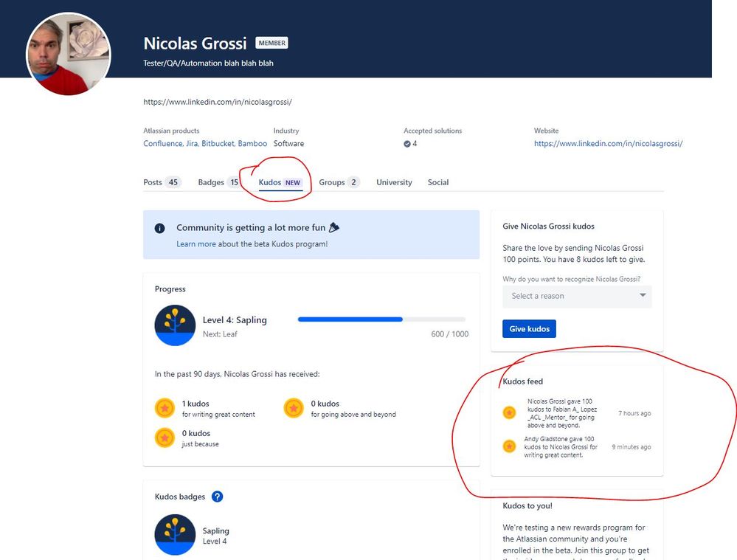Click the coin icon beside Fabian Lopez feed entry
The height and width of the screenshot is (560, 737).
point(509,413)
